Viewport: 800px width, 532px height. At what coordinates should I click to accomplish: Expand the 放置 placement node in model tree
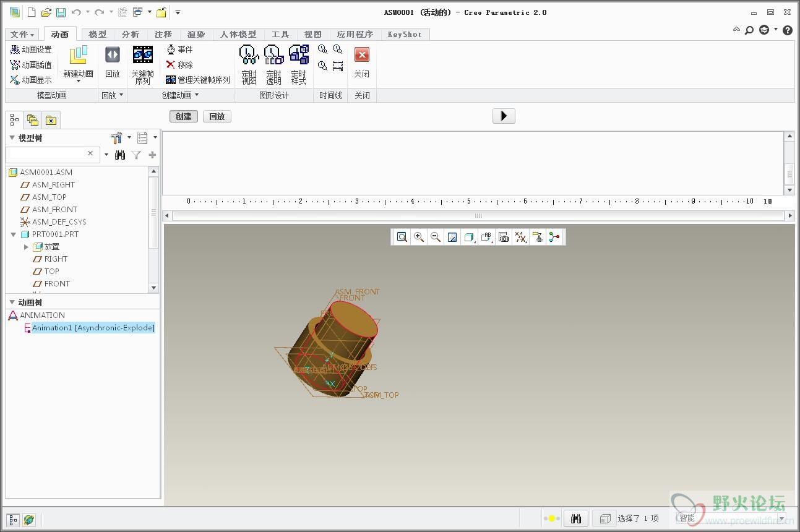pyautogui.click(x=26, y=247)
